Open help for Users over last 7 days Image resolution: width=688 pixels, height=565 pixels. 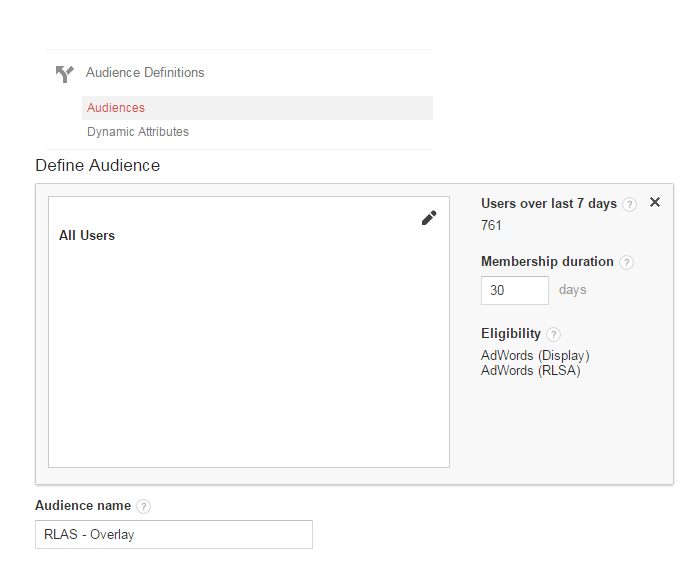[629, 204]
